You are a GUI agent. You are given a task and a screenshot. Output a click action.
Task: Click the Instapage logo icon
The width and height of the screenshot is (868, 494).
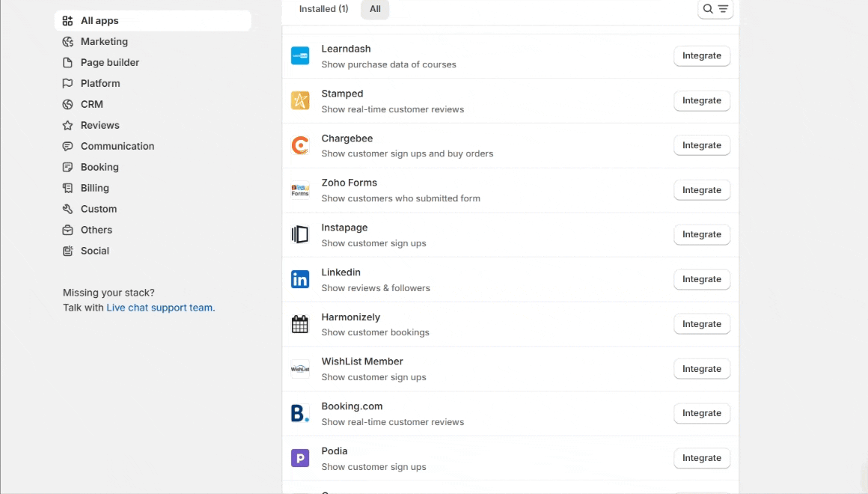(x=300, y=235)
